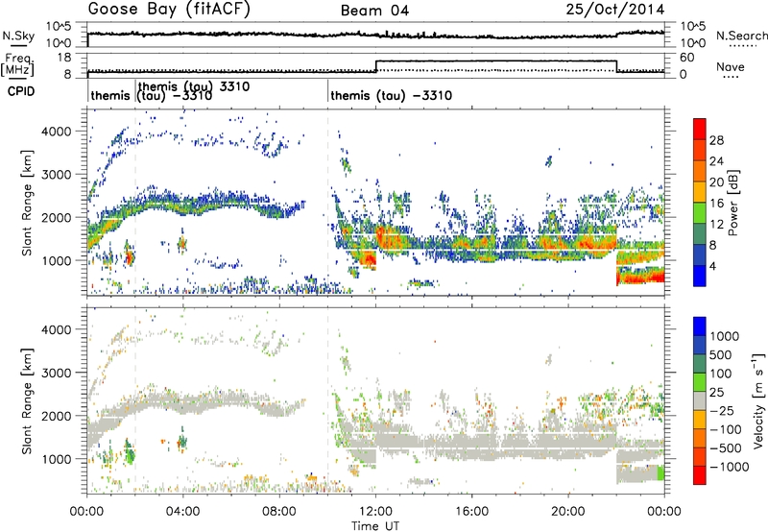
Task: Click the red top segment of the Power color bar
Action: pos(700,130)
